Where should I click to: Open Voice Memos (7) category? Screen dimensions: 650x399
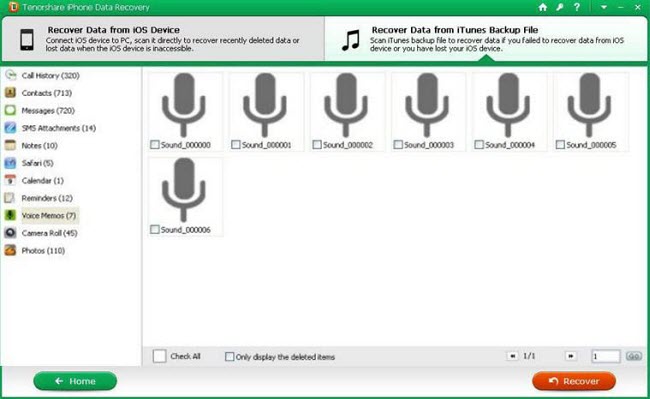pos(49,215)
